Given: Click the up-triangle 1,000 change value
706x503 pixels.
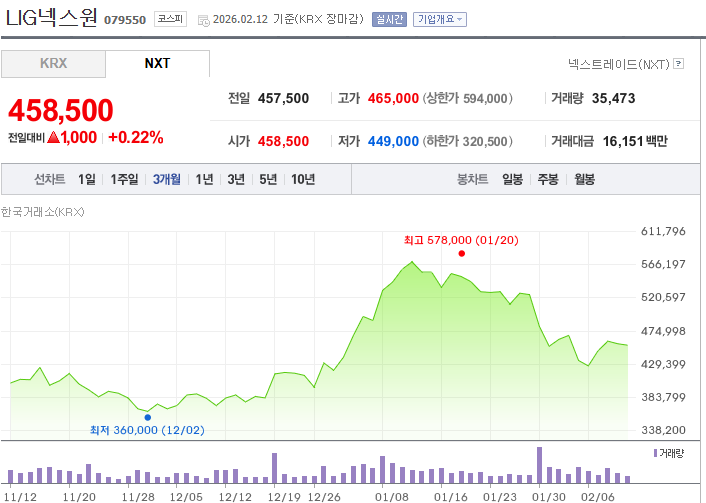Looking at the screenshot, I should click(x=72, y=137).
